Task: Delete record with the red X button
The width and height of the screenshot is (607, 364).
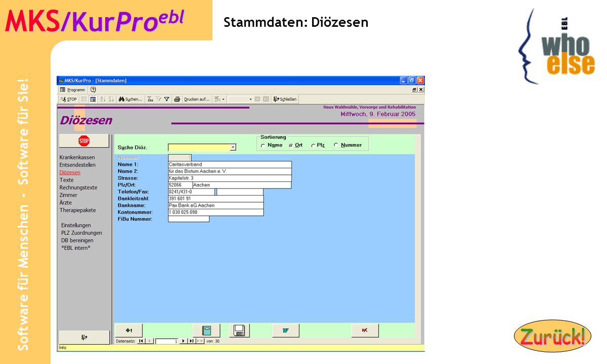Action: (365, 331)
